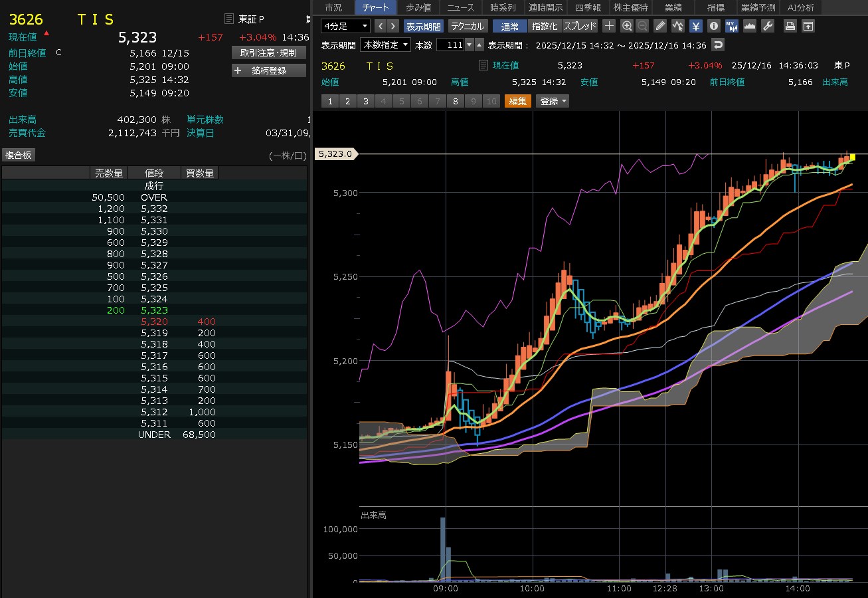Expand the 登録 dropdown button

click(553, 101)
